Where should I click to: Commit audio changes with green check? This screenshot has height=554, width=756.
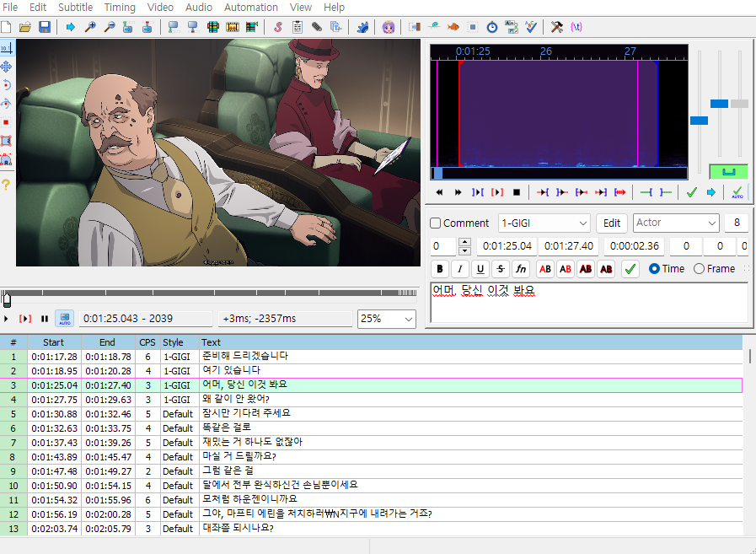[692, 192]
